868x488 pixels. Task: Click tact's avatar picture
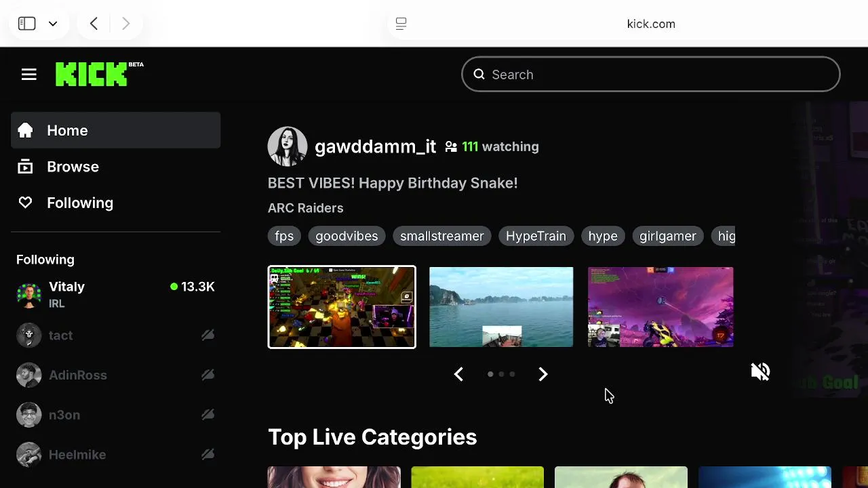[x=28, y=335]
